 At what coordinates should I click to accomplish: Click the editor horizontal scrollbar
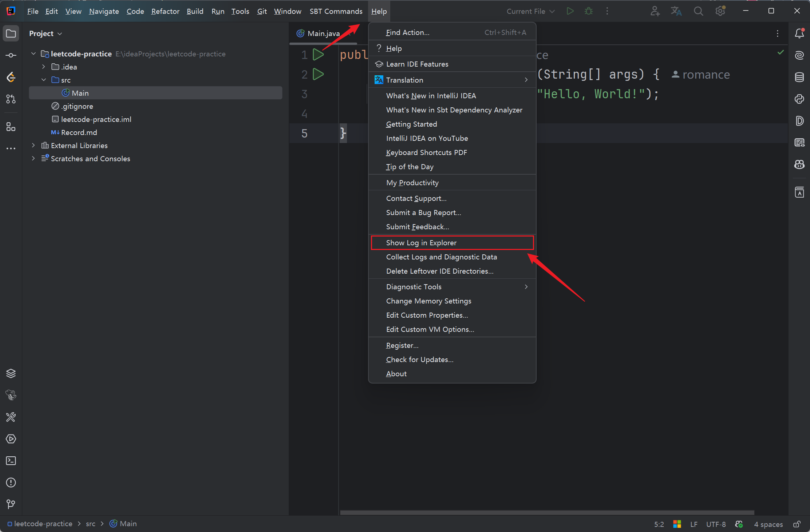point(546,512)
